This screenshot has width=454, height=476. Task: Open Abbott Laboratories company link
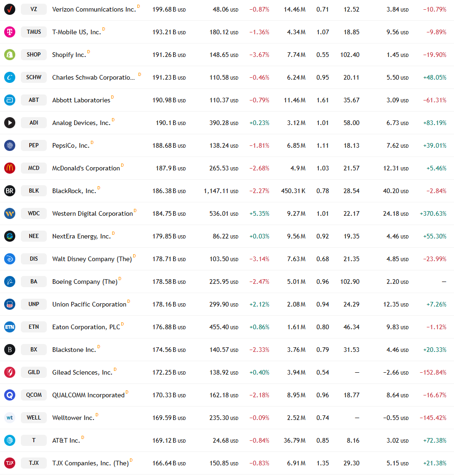pyautogui.click(x=81, y=100)
